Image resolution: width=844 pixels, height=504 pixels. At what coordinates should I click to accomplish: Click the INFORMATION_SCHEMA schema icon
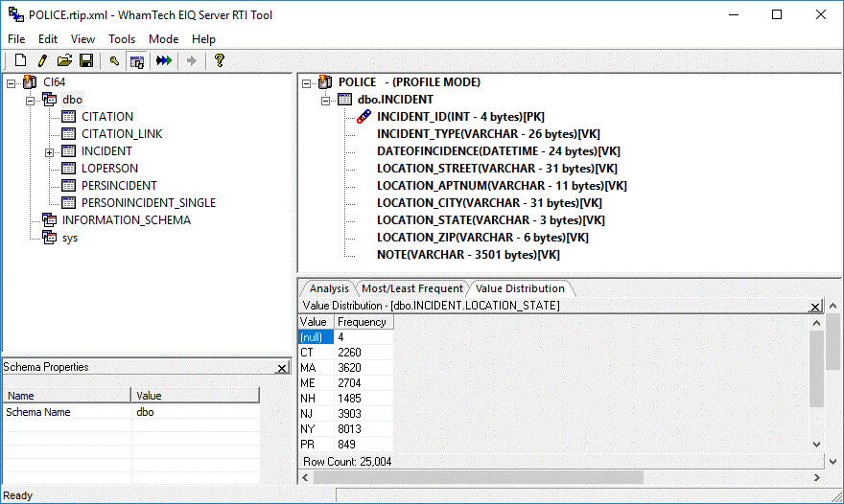[x=50, y=220]
